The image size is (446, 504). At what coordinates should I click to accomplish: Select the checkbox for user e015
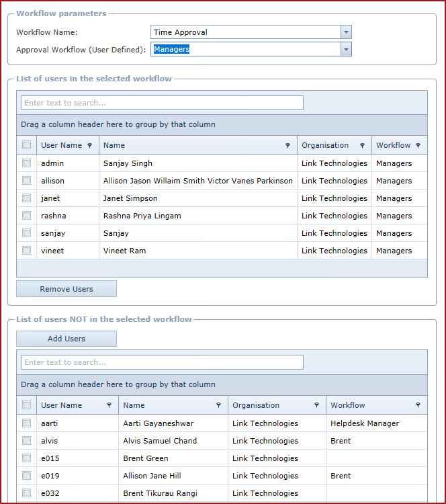[27, 458]
